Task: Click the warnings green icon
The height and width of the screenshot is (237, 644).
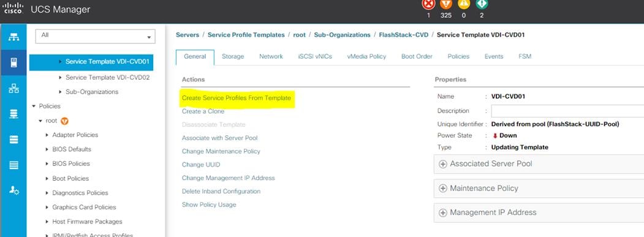Action: pos(482,4)
